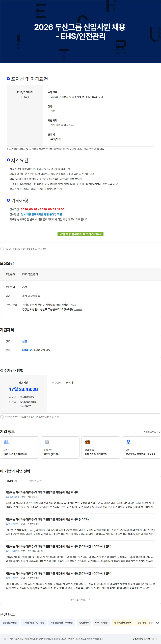Select the 경기>성남시 분당구 tag
The image size is (161, 644).
coord(122,622)
